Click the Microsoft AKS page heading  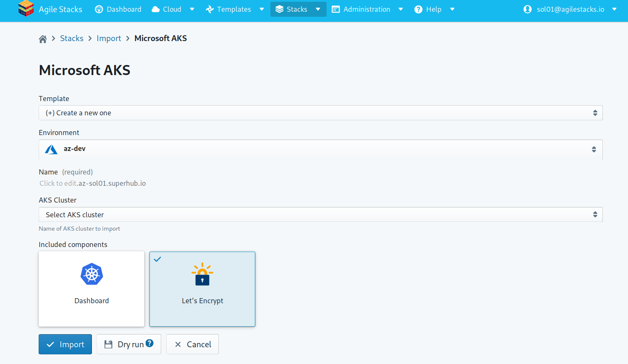coord(84,70)
